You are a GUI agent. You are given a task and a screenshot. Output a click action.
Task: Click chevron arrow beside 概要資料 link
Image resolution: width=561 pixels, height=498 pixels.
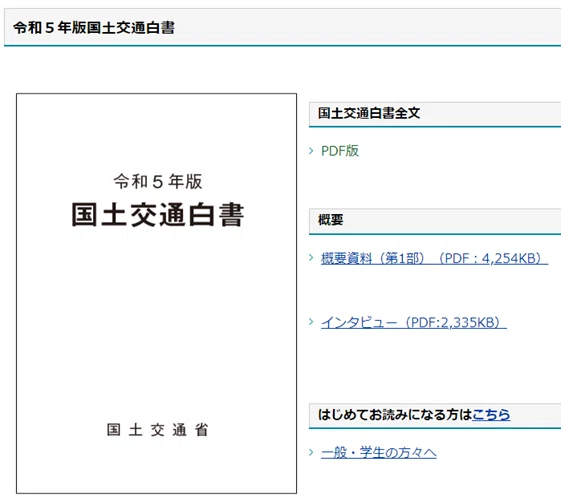pos(311,258)
